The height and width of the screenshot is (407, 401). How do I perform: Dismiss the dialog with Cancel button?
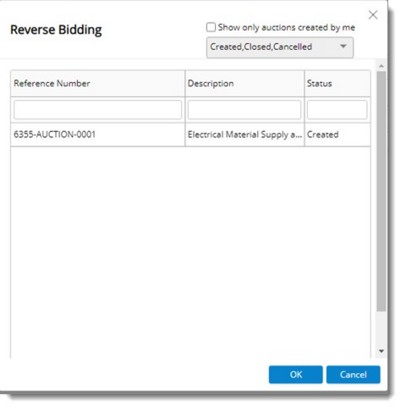[x=353, y=374]
